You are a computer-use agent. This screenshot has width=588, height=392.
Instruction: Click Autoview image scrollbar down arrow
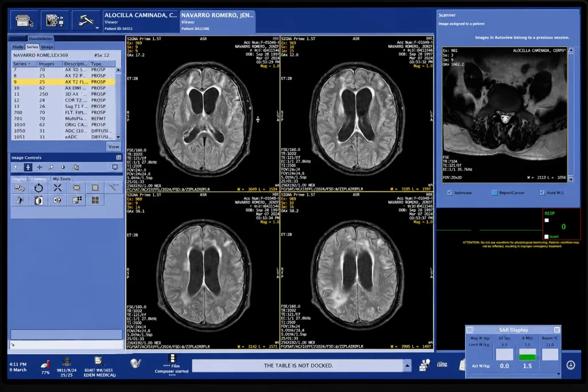coord(571,179)
